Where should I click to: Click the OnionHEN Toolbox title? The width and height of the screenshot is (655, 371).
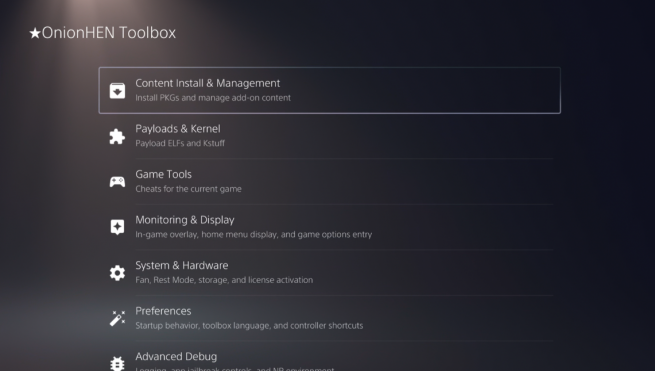point(103,33)
